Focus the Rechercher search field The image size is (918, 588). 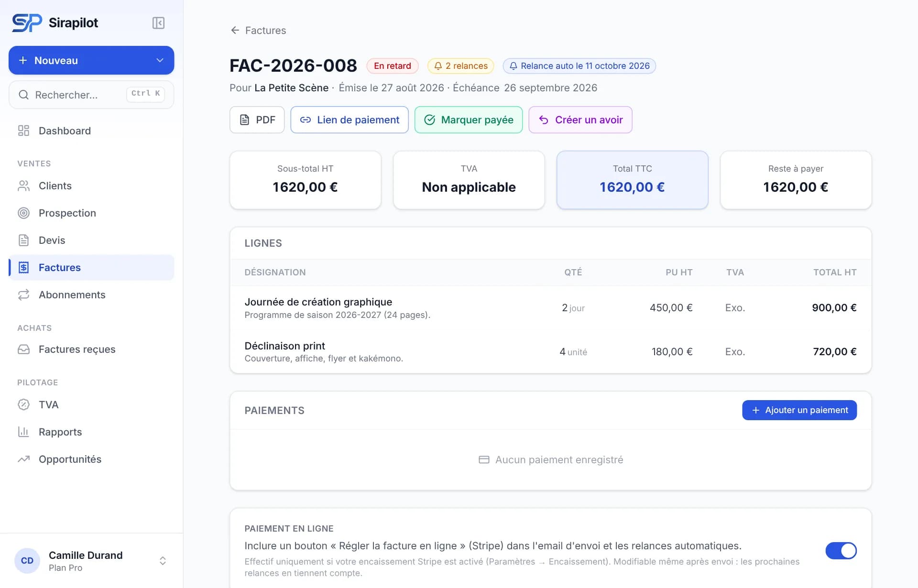91,95
